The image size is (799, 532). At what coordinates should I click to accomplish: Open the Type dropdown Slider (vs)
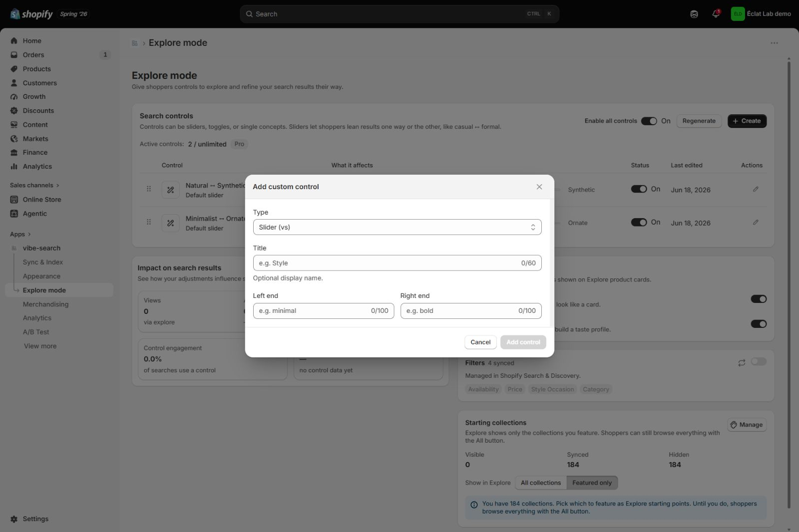click(397, 227)
